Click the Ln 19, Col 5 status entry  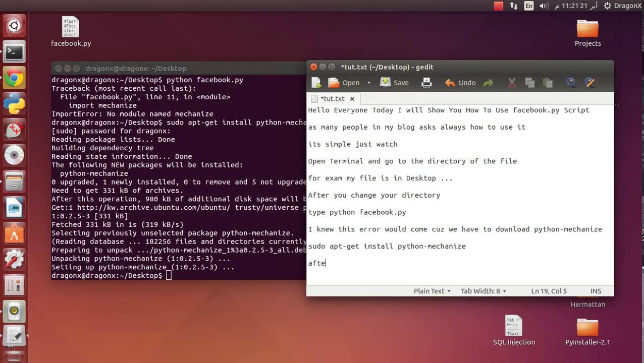click(549, 291)
